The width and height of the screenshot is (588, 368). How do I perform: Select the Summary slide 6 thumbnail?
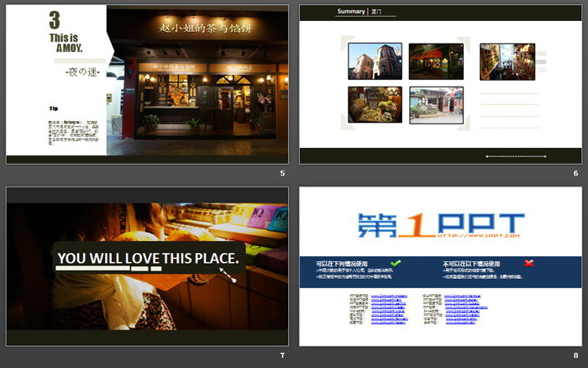pos(440,84)
